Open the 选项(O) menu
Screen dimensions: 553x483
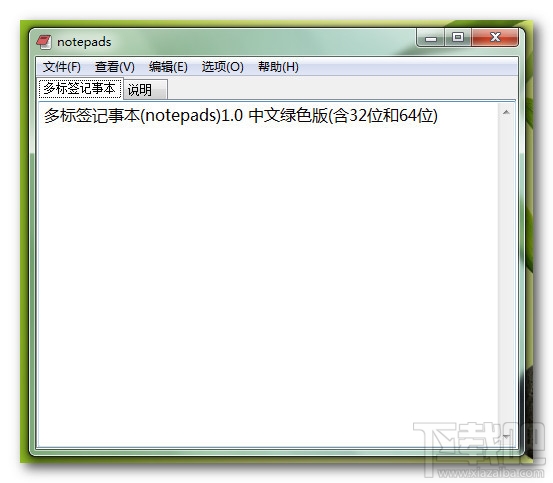click(x=223, y=67)
